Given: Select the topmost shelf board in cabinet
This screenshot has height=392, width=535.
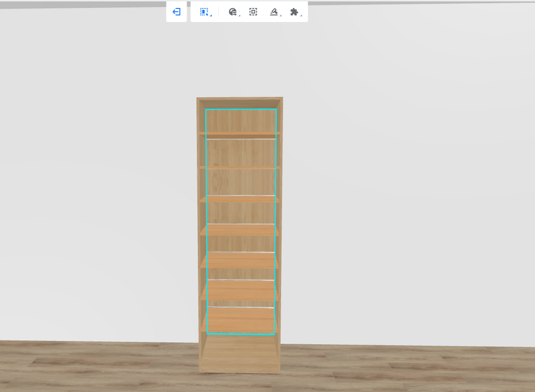Looking at the screenshot, I should point(240,133).
